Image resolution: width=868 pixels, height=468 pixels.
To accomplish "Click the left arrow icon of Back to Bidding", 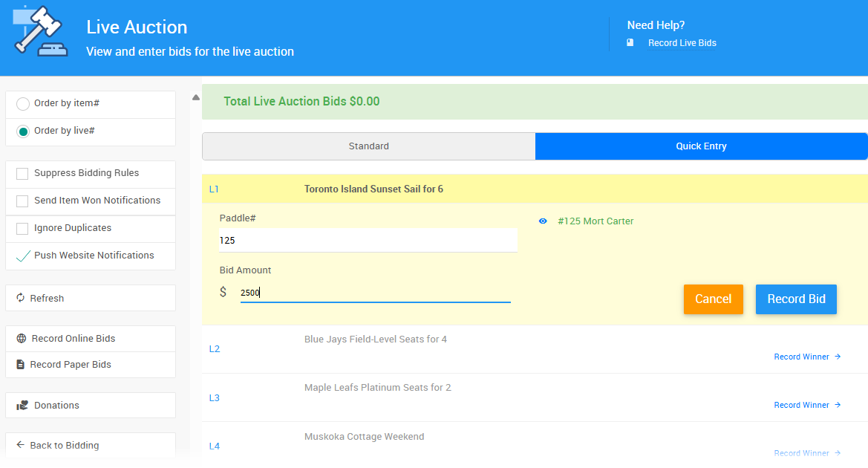I will pyautogui.click(x=21, y=445).
